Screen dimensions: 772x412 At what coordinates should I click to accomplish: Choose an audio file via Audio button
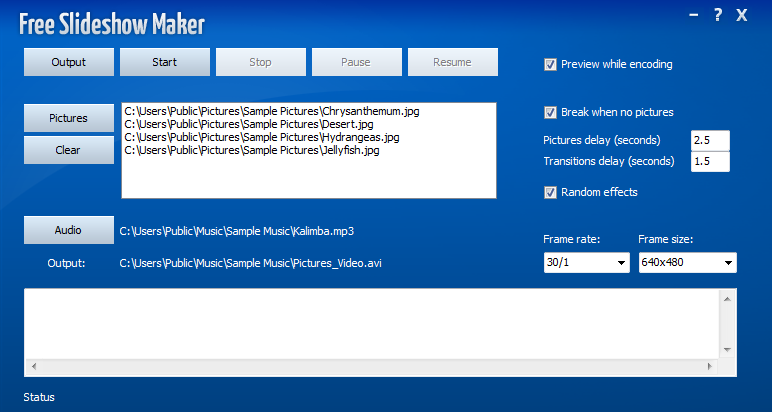[68, 230]
